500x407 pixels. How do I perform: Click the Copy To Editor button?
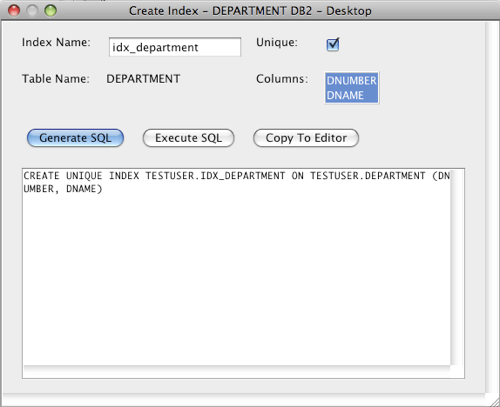click(x=306, y=138)
